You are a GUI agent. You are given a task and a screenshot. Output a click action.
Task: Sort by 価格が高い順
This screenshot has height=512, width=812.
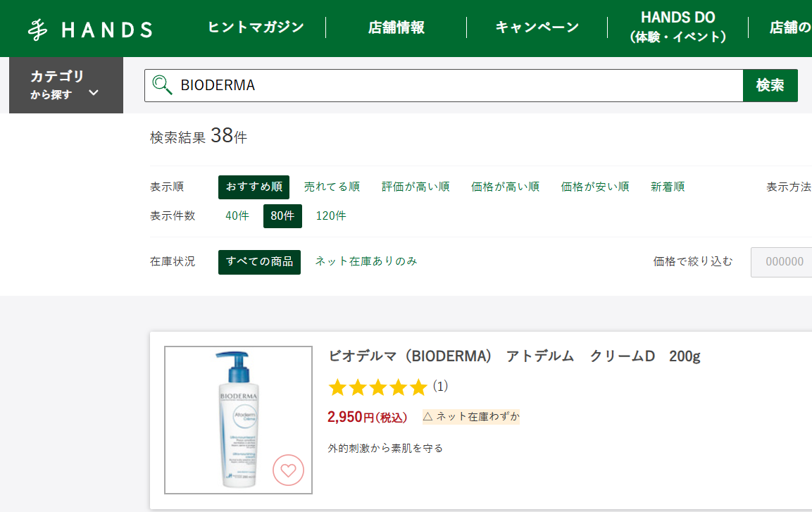click(x=506, y=187)
